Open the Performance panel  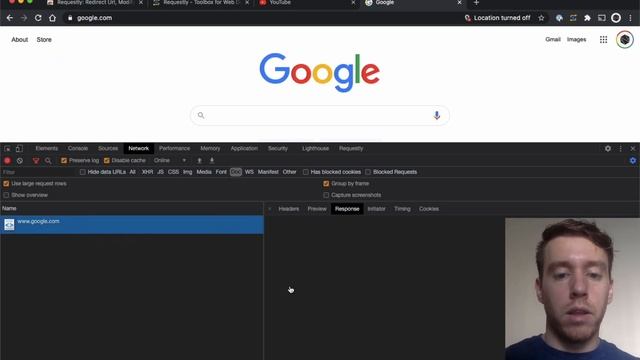tap(174, 149)
